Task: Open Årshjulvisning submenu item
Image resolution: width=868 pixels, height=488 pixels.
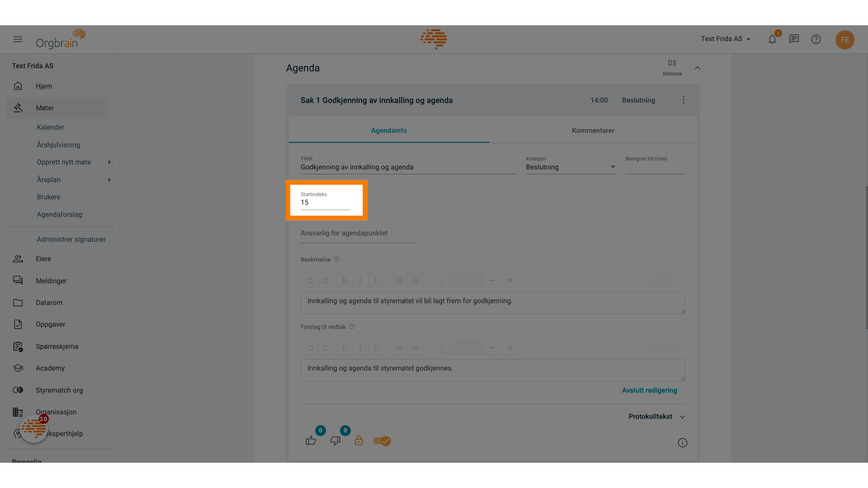Action: point(58,145)
